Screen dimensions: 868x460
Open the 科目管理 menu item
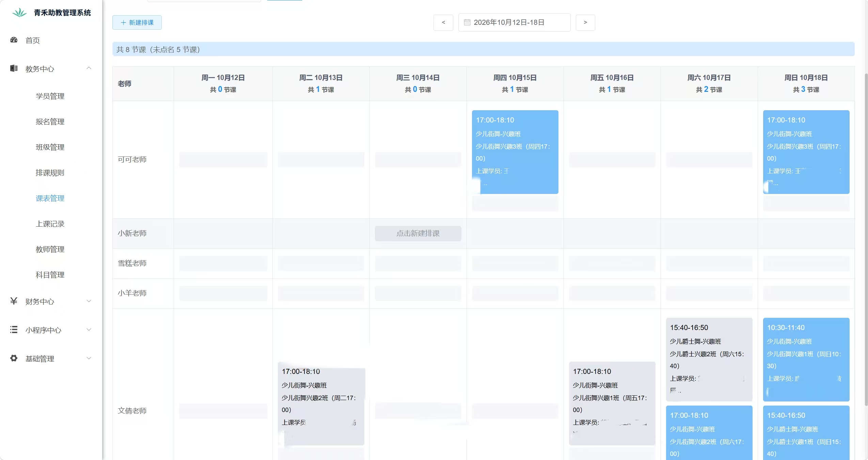50,275
